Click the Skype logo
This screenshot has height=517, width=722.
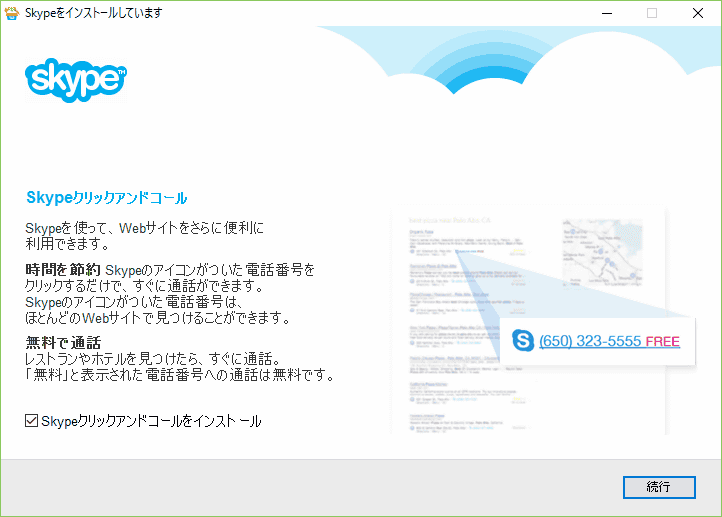[76, 80]
